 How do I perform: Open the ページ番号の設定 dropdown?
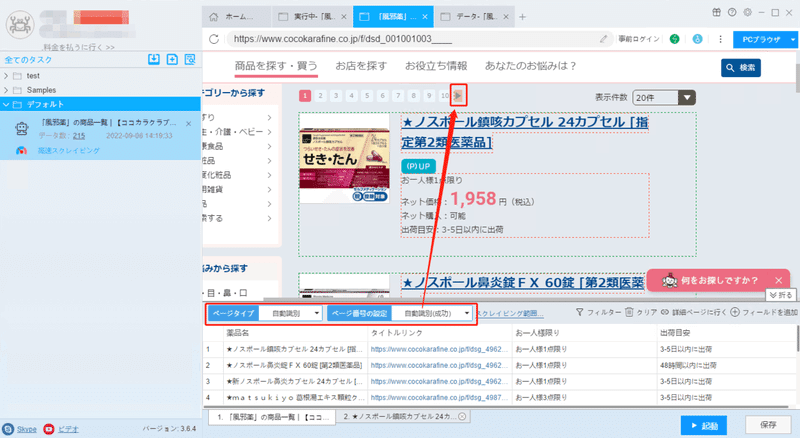point(432,313)
